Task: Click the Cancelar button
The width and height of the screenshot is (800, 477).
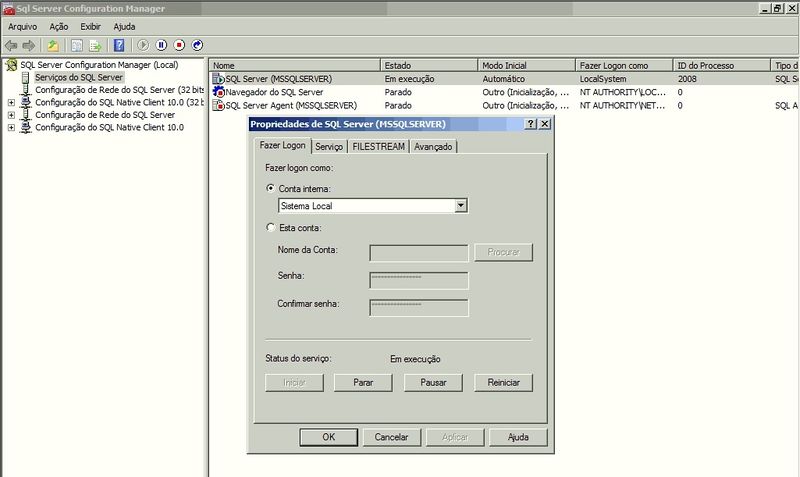Action: coord(391,437)
